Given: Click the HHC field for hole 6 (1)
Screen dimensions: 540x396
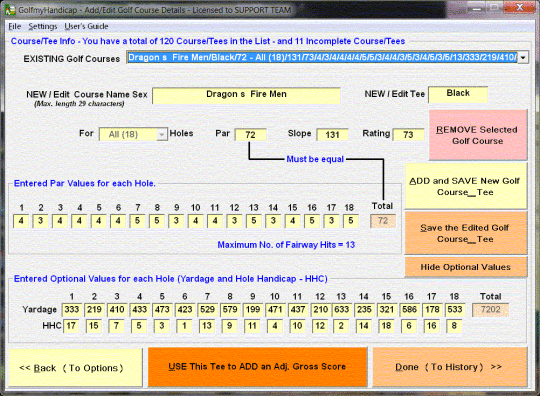Looking at the screenshot, I should click(x=184, y=326).
